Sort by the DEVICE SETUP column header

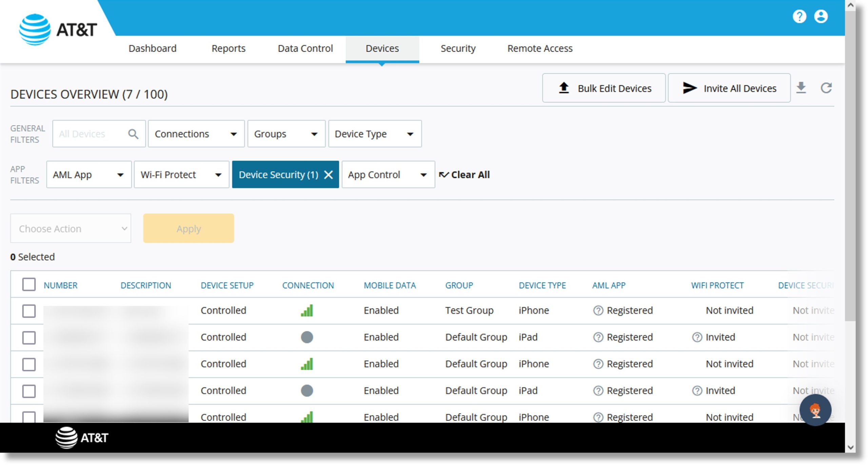pyautogui.click(x=227, y=285)
